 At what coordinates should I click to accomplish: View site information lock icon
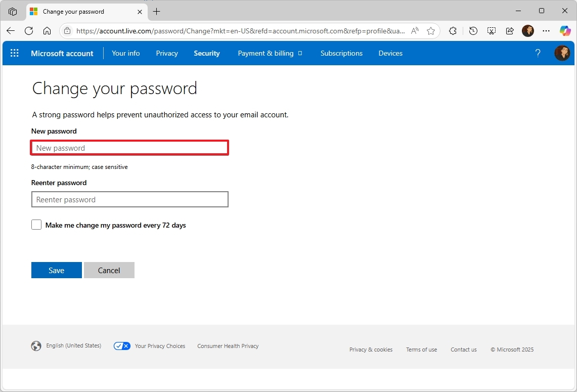click(67, 31)
